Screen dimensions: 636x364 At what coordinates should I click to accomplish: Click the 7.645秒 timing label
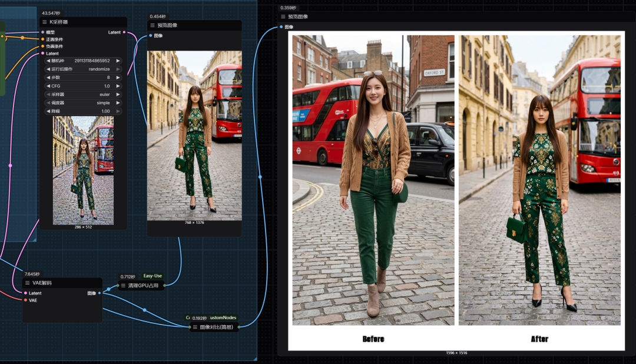click(x=32, y=274)
